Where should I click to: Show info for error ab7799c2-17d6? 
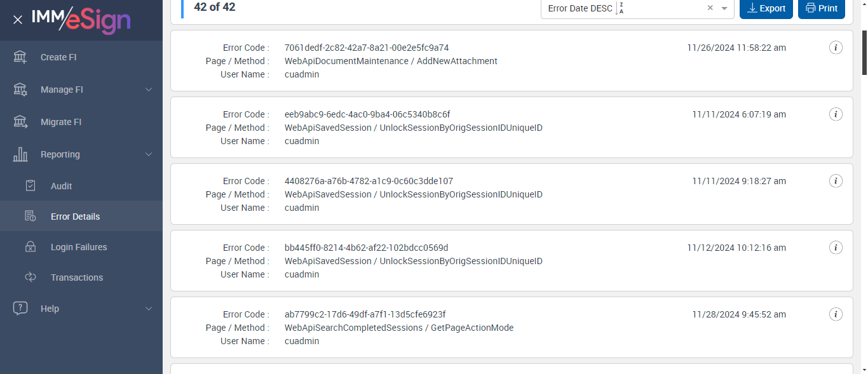click(836, 314)
